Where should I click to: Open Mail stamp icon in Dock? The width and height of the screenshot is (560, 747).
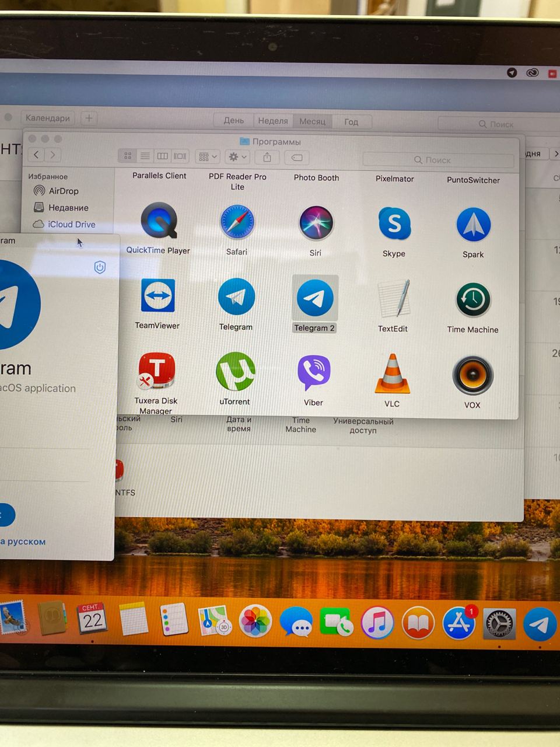click(x=13, y=618)
